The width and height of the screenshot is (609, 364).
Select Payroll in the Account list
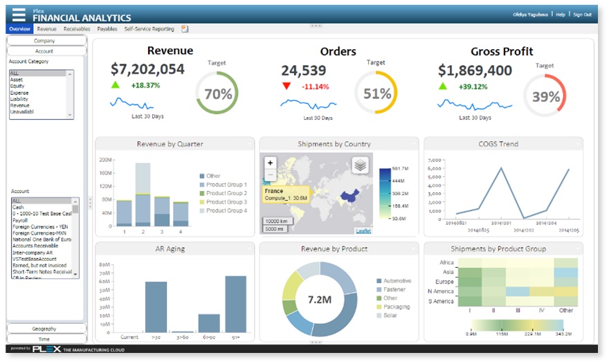(x=21, y=221)
